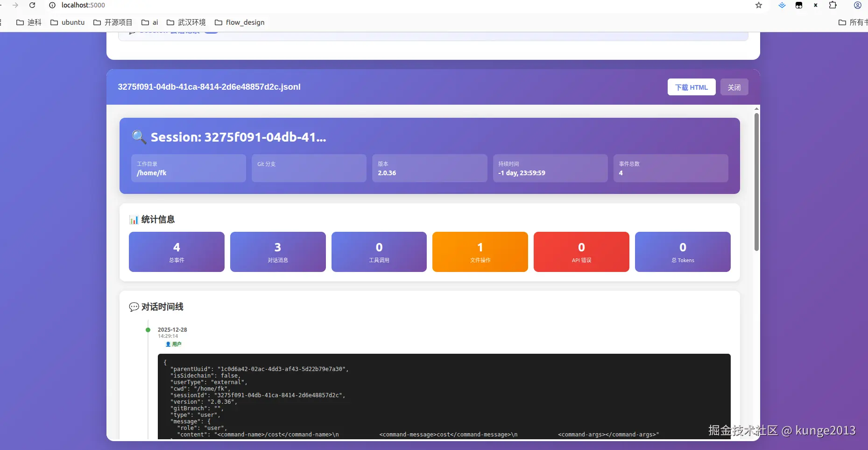The height and width of the screenshot is (450, 868).
Task: Click the green timeline marker dot
Action: [x=148, y=330]
